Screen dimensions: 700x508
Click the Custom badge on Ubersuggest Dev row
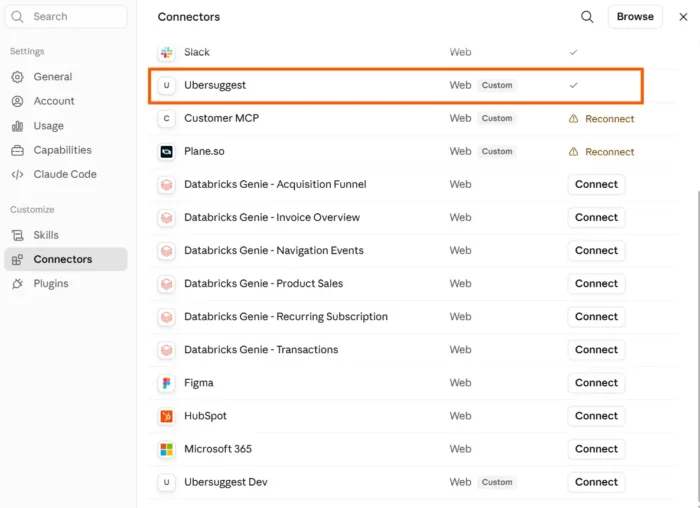click(497, 482)
